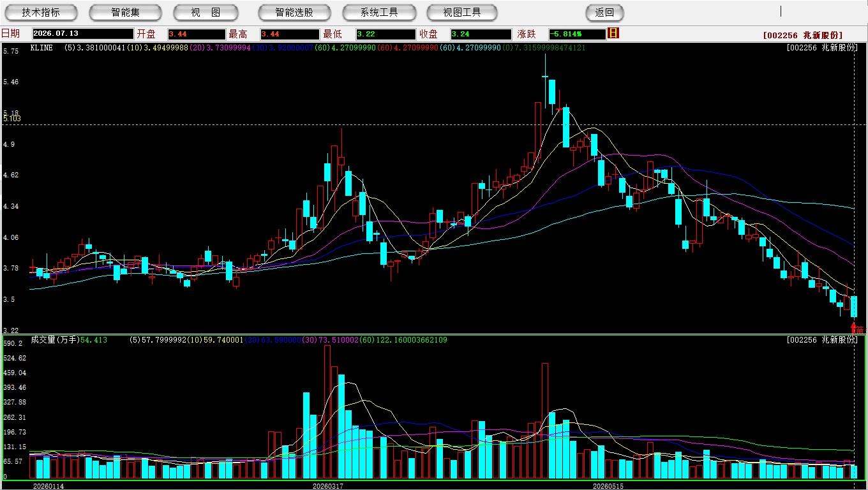Click the 5.46 price axis label

pyautogui.click(x=11, y=82)
